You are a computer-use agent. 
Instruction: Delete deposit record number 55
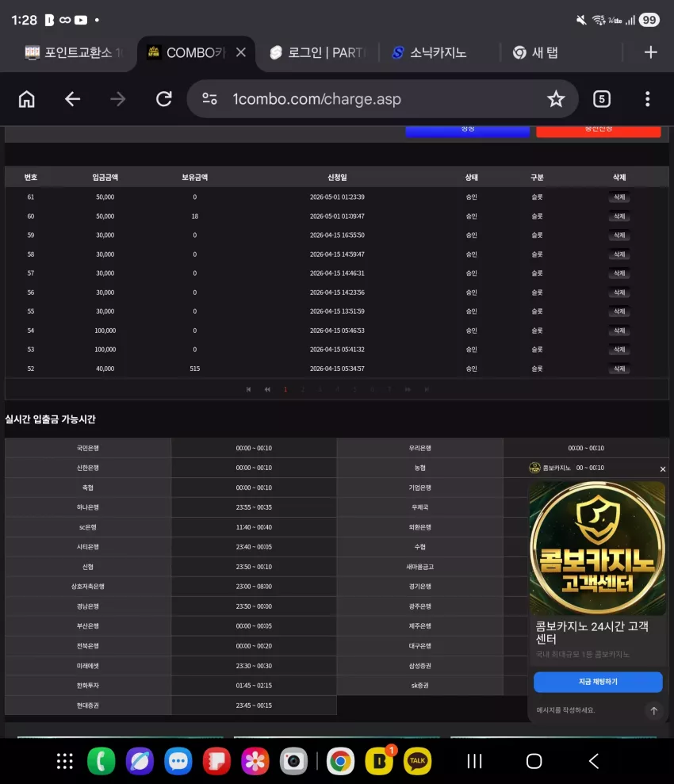point(619,311)
